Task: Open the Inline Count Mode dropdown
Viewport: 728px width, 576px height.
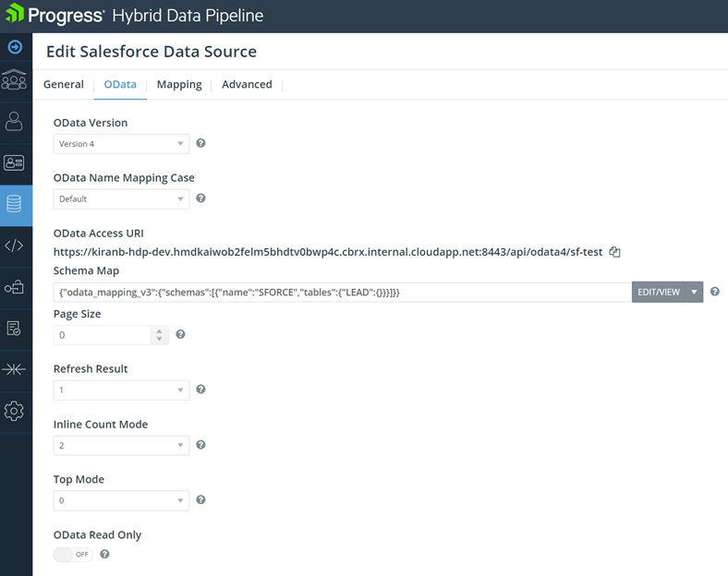Action: (121, 445)
